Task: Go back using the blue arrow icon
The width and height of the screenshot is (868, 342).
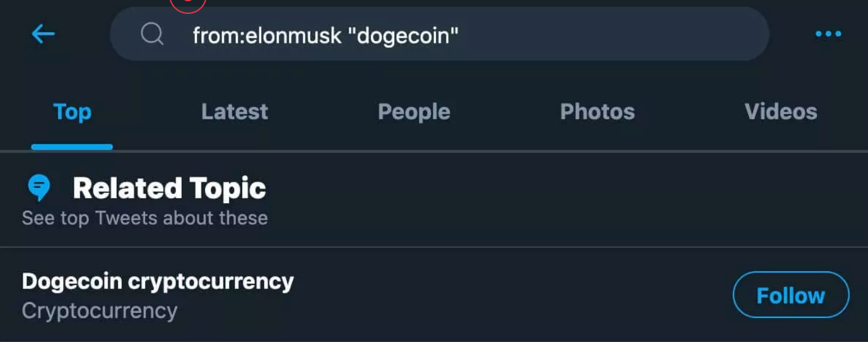Action: coord(43,34)
